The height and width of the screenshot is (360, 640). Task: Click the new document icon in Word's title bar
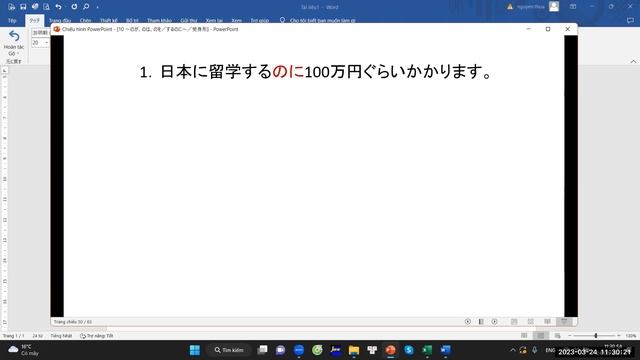pos(11,7)
